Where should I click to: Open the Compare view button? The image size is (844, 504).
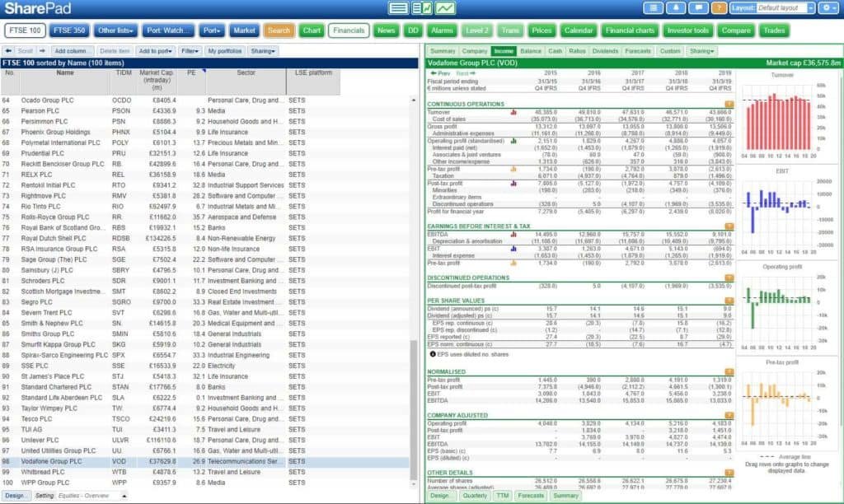click(x=736, y=30)
